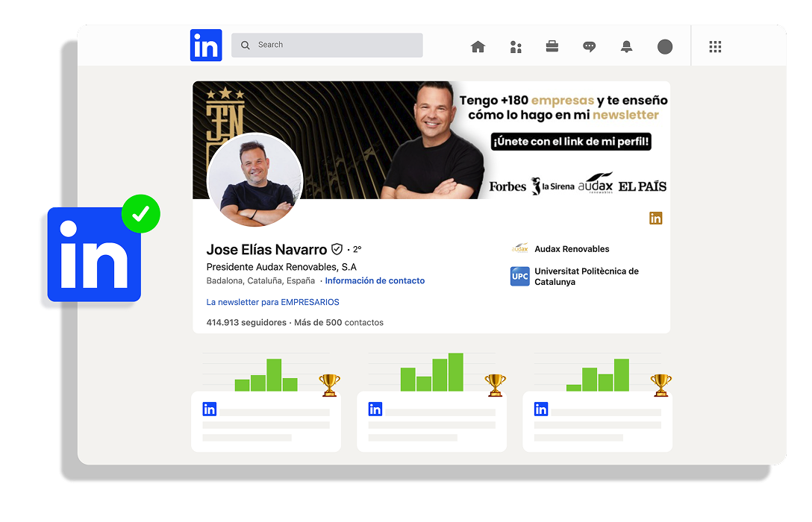The image size is (812, 522).
Task: Open La newsletter para EMPRESARIOS link
Action: tap(272, 302)
